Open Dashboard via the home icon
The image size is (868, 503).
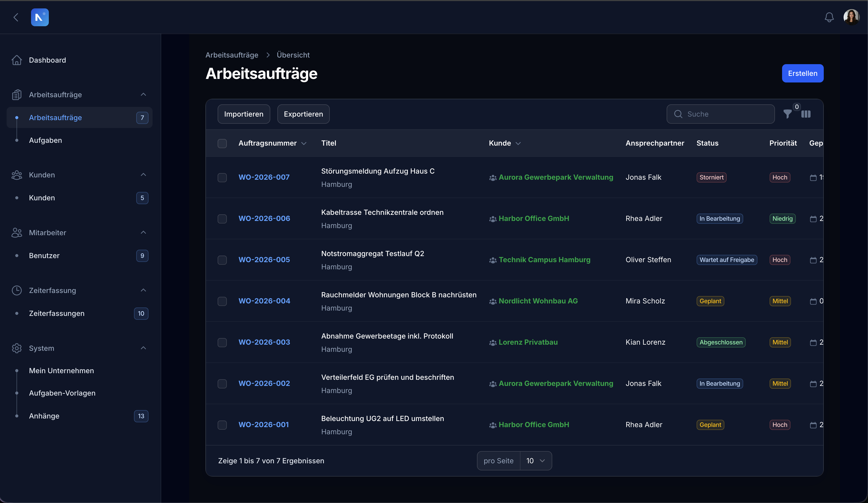[17, 60]
